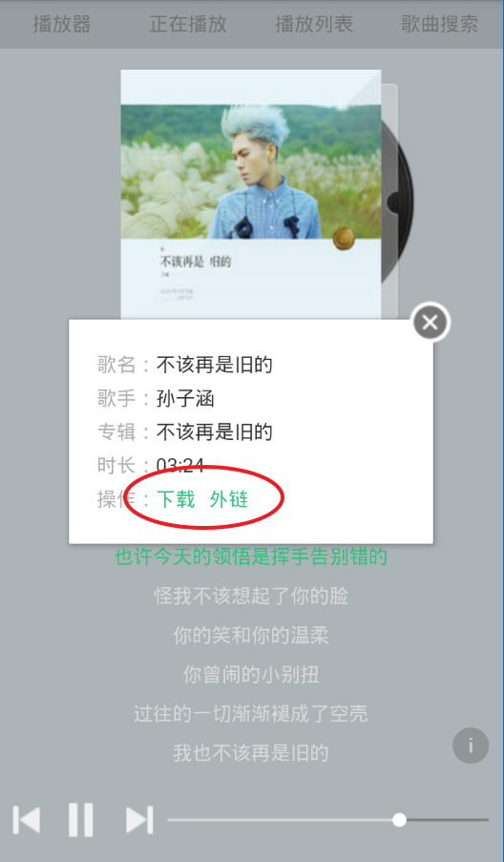
Task: Switch to the 播放器 tab
Action: tap(61, 24)
